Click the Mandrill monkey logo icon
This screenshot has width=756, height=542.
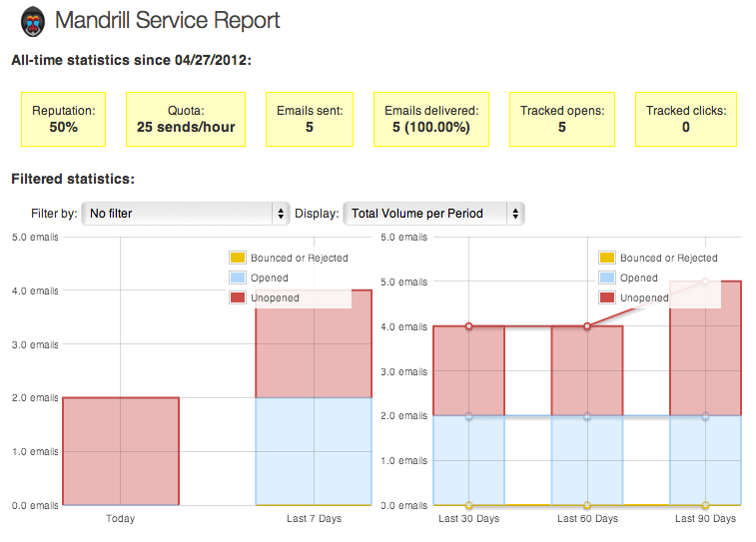coord(33,22)
